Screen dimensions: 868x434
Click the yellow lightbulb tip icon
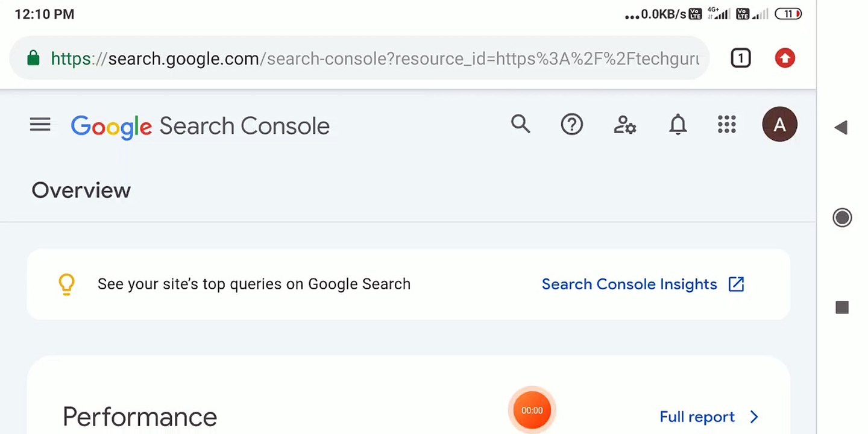66,285
